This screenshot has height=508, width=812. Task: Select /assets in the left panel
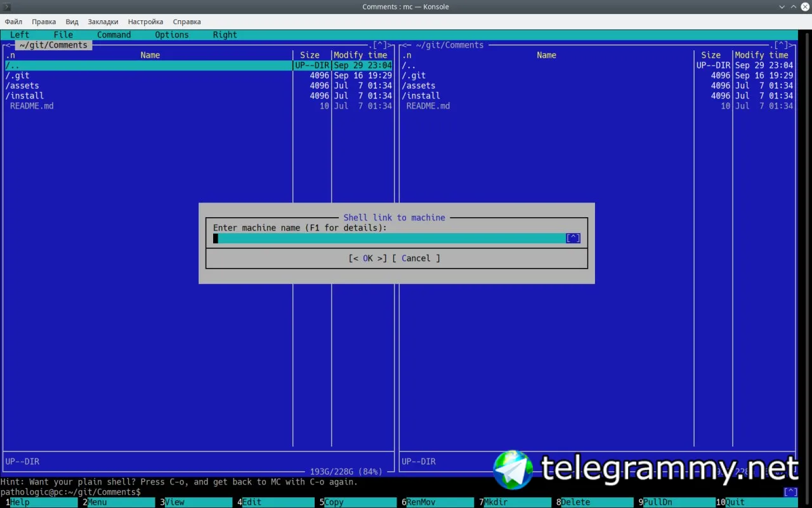coord(199,86)
